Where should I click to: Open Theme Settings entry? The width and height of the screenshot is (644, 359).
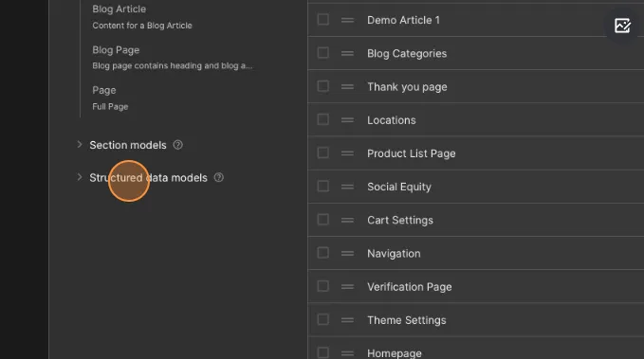point(407,320)
